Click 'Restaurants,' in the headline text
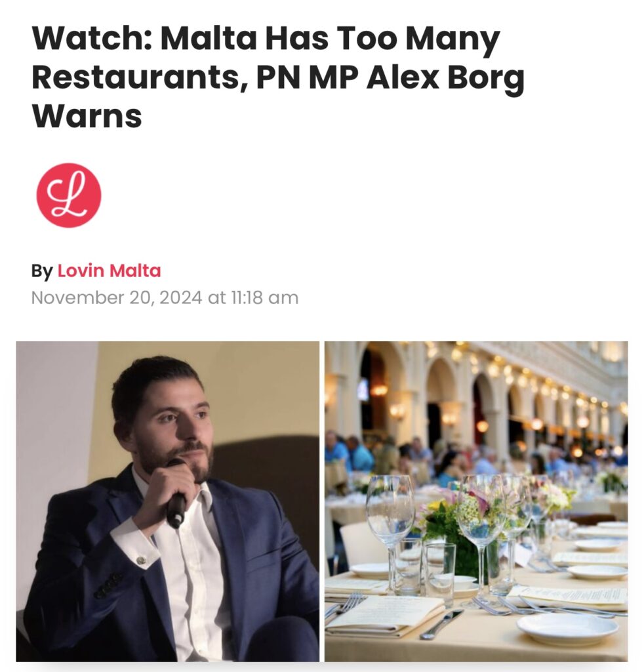The width and height of the screenshot is (644, 672). tap(140, 77)
